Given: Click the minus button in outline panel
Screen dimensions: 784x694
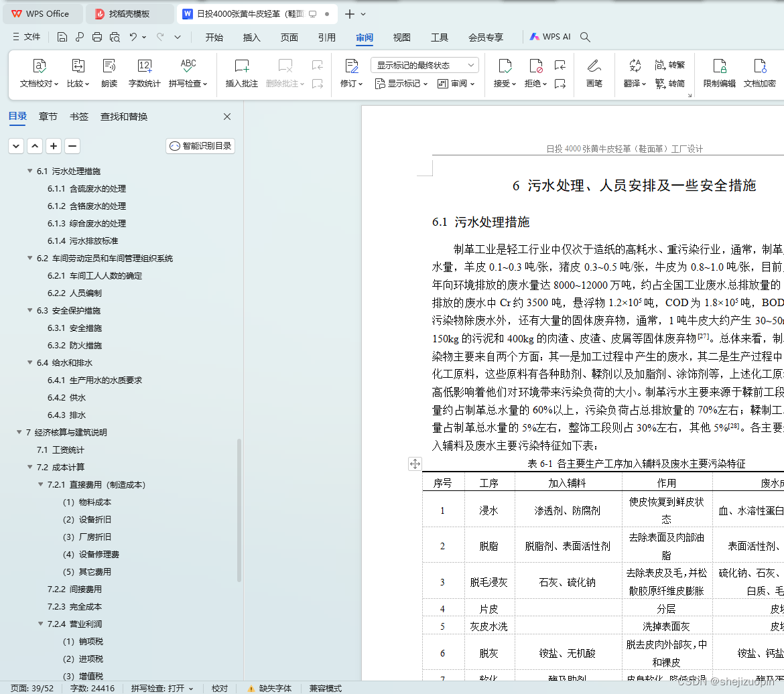Looking at the screenshot, I should (x=72, y=146).
